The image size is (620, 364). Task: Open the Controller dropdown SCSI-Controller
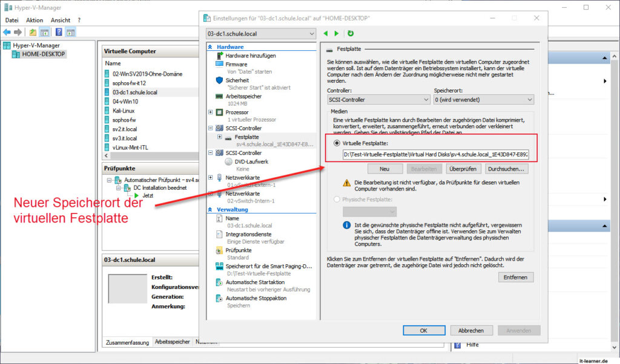tap(378, 100)
